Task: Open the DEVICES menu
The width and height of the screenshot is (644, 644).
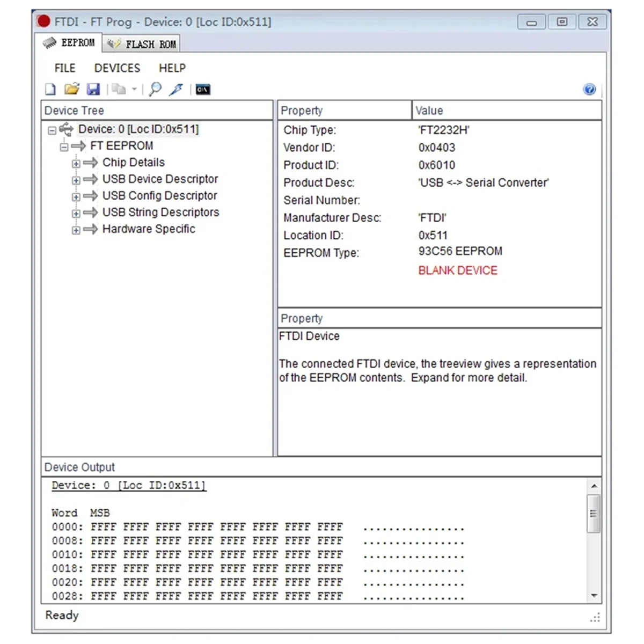Action: (117, 68)
